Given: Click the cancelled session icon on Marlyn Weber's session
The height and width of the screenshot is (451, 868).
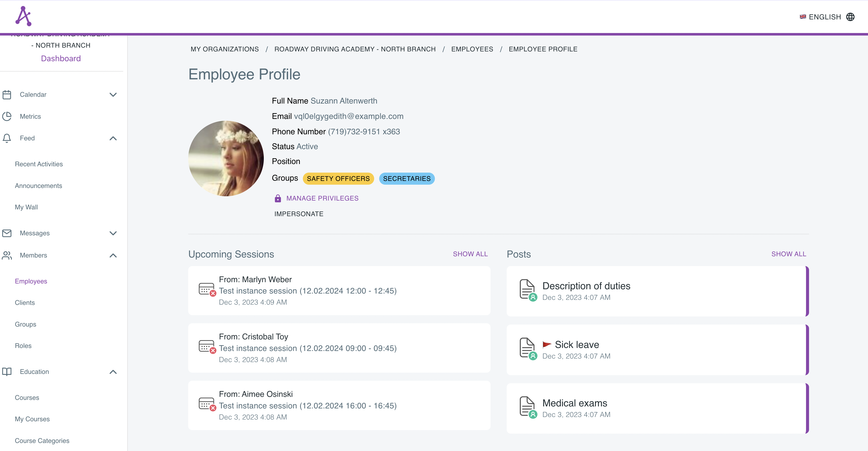Looking at the screenshot, I should (207, 291).
